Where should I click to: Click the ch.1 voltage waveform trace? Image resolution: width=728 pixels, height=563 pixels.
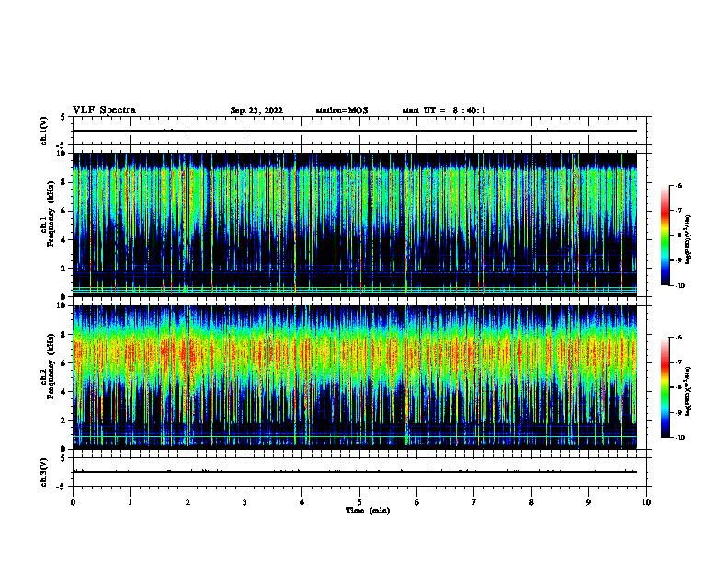click(355, 131)
